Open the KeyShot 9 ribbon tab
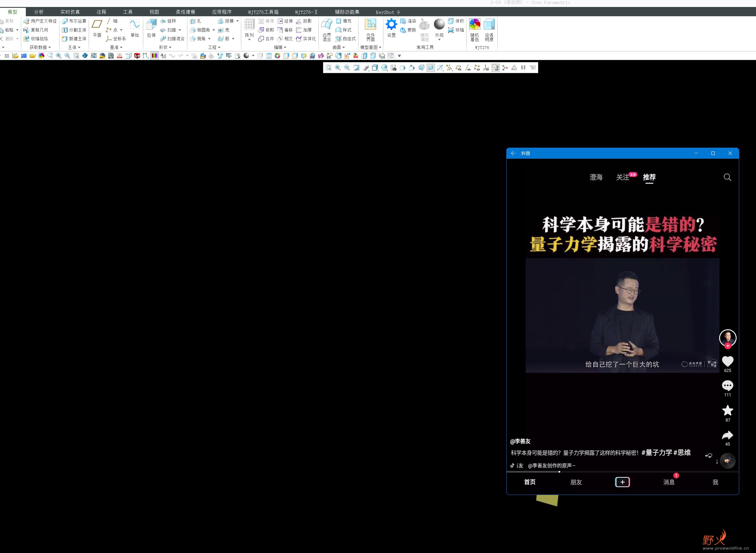Screen dimensions: 756x553 click(x=387, y=12)
